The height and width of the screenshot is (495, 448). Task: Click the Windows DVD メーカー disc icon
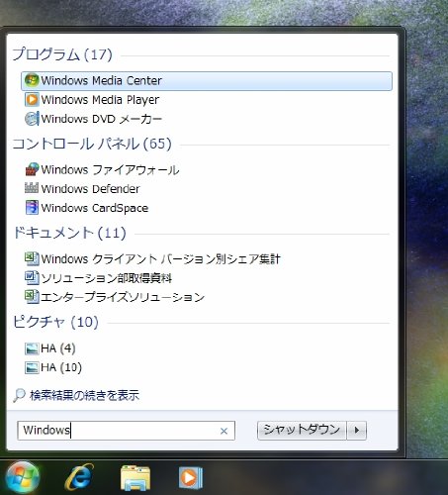32,119
